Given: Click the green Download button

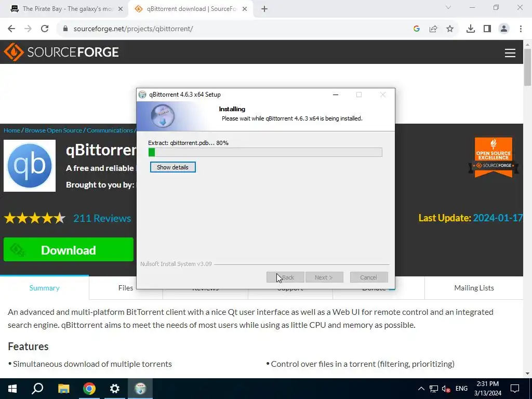Looking at the screenshot, I should 69,250.
